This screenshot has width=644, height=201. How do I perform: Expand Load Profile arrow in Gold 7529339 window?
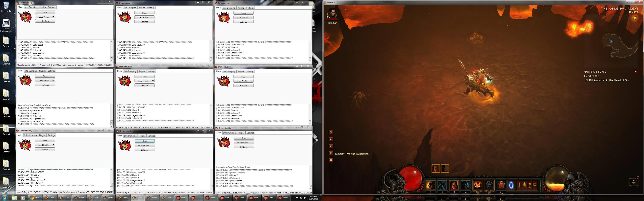point(153,17)
